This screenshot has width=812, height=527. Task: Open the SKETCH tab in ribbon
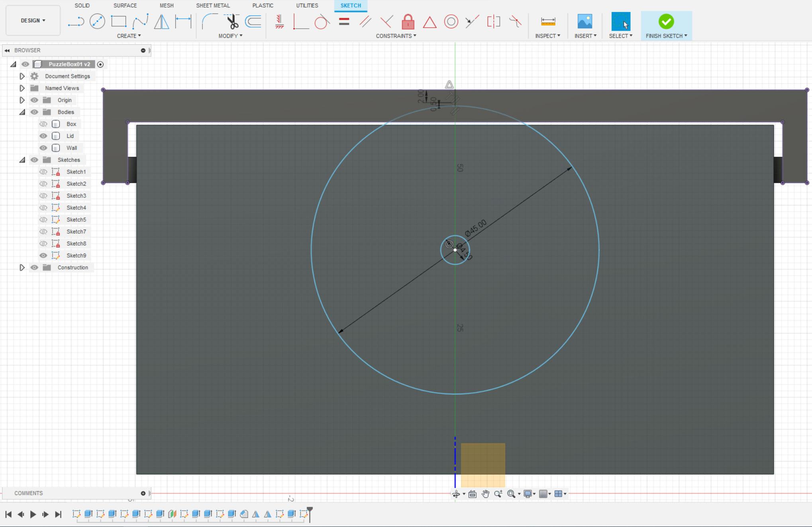coord(350,5)
